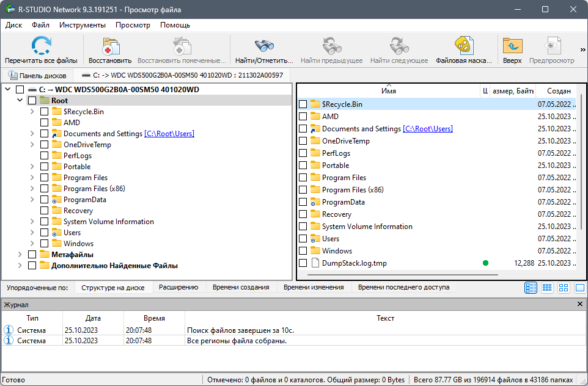
Task: Expand the Метафайлы tree node
Action: pos(20,255)
